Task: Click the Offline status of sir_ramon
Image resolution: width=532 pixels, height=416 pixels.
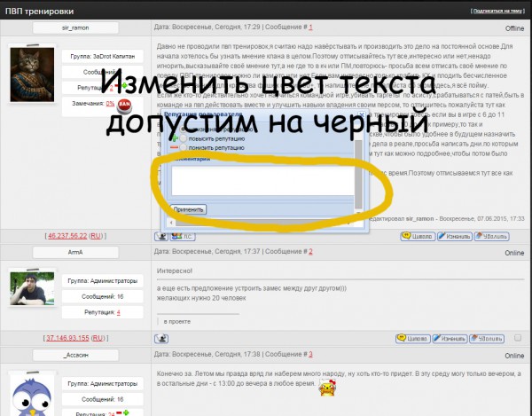Action: click(x=514, y=28)
